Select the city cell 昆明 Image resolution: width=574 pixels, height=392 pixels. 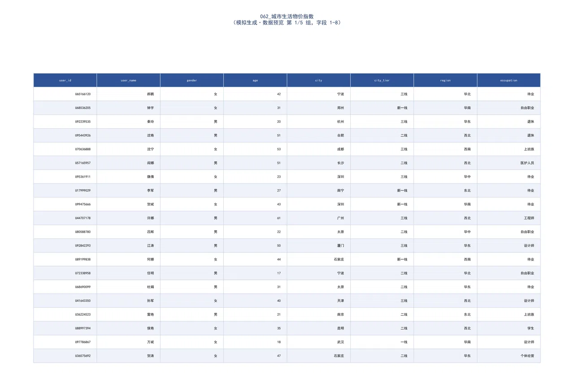(319, 328)
